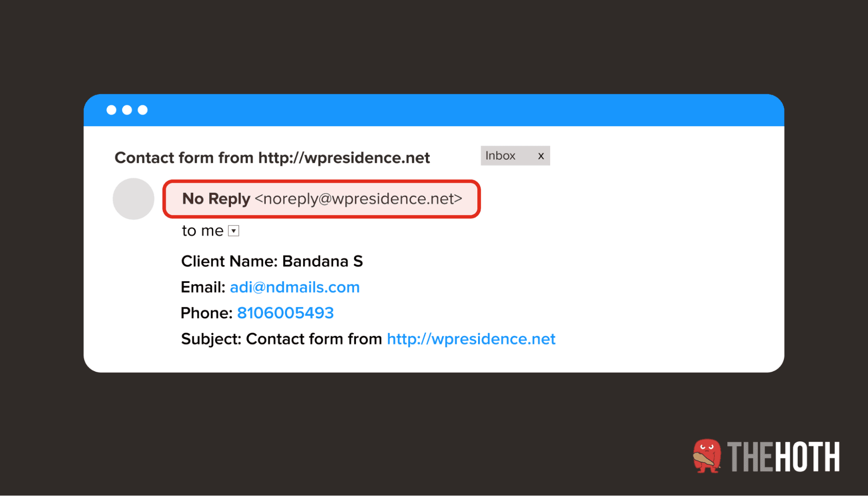The image size is (868, 496).
Task: Click the Inbox label tag
Action: 501,156
